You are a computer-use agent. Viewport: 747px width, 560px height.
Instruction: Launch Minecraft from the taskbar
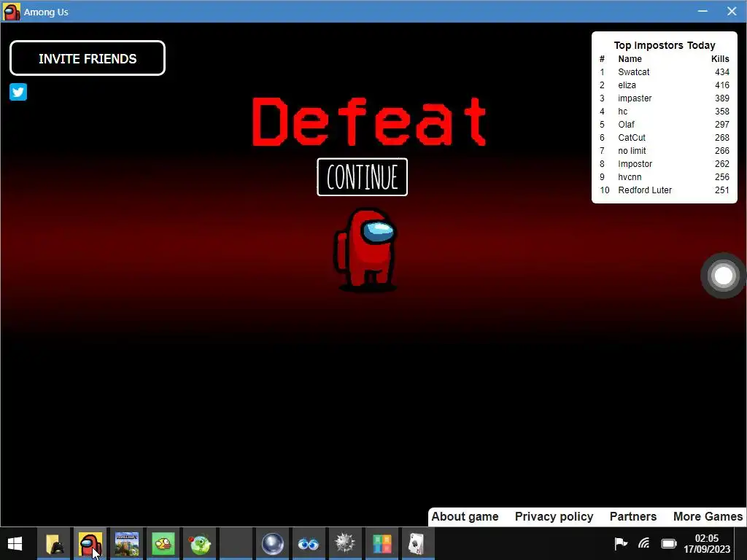[127, 543]
